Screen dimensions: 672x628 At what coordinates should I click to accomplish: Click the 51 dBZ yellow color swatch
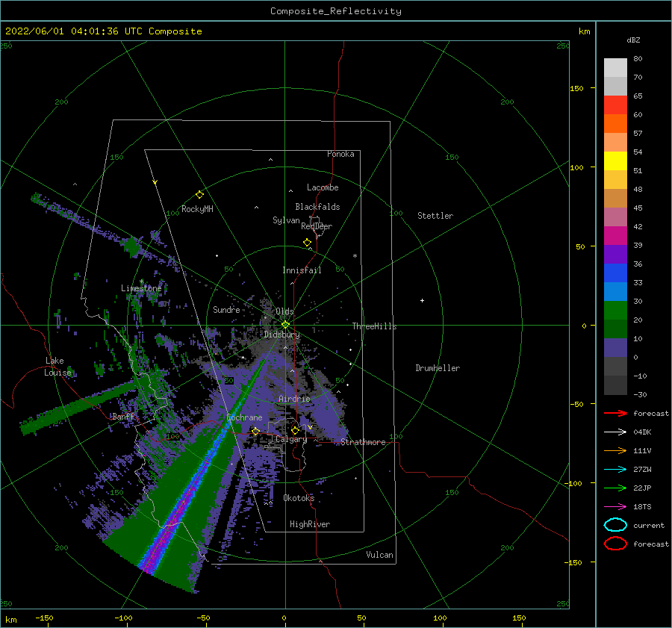[615, 161]
